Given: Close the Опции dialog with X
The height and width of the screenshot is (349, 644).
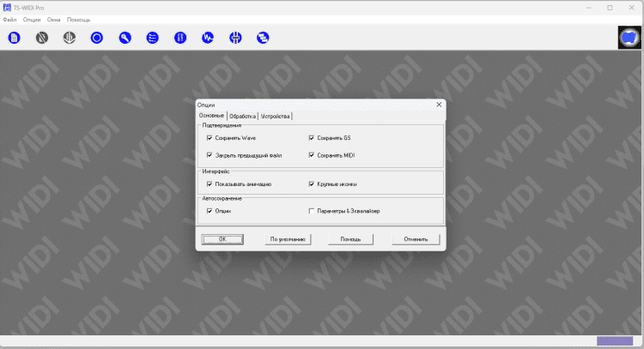Looking at the screenshot, I should 439,105.
